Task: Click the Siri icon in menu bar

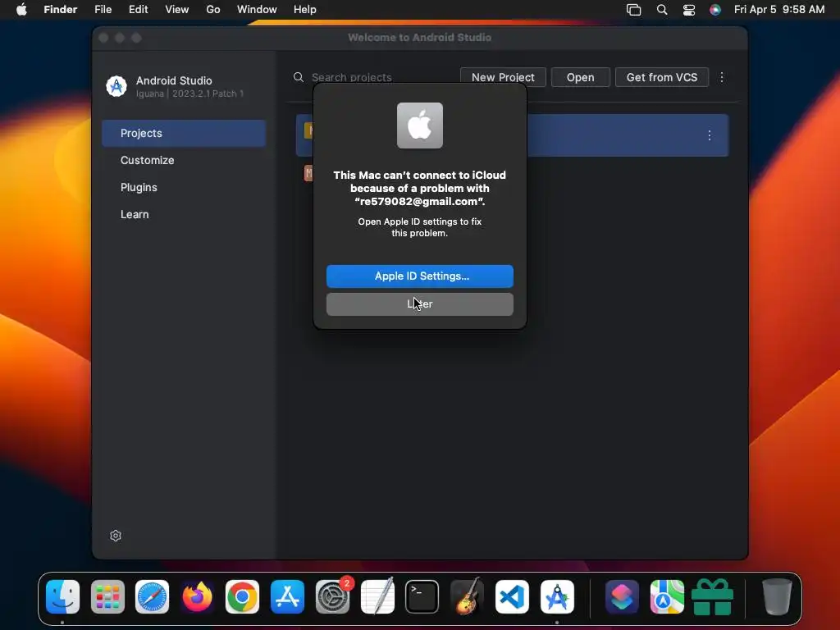Action: (x=715, y=10)
